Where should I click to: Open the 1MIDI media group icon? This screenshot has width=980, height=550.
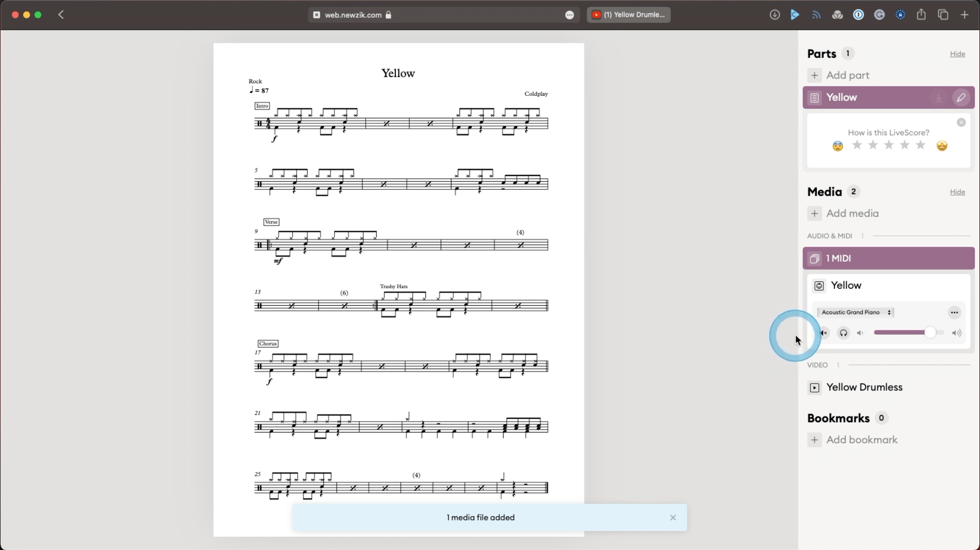click(815, 258)
